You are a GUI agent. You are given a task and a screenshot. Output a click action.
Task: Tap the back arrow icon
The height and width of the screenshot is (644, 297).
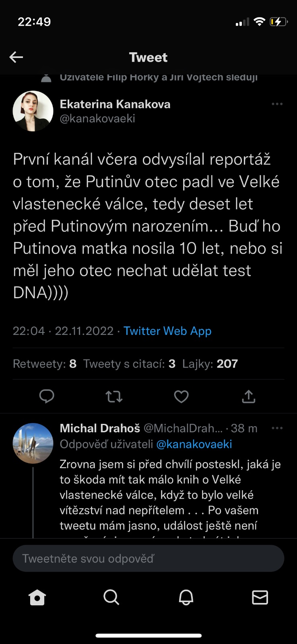click(x=16, y=57)
